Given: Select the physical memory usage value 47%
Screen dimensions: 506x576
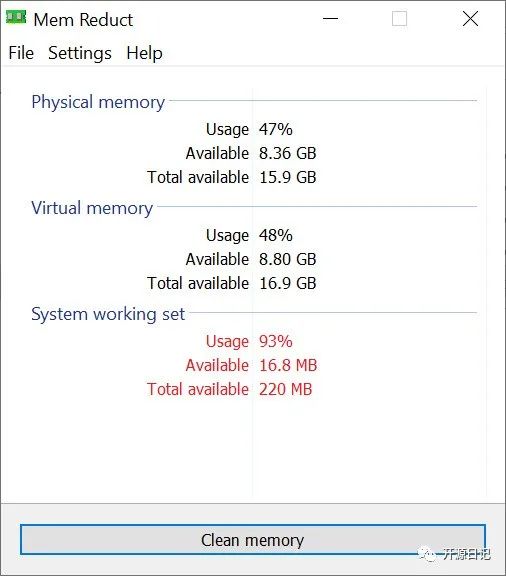Looking at the screenshot, I should click(276, 129).
